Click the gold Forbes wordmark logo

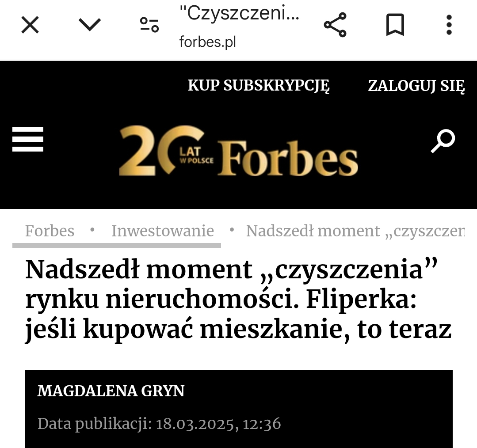click(287, 158)
